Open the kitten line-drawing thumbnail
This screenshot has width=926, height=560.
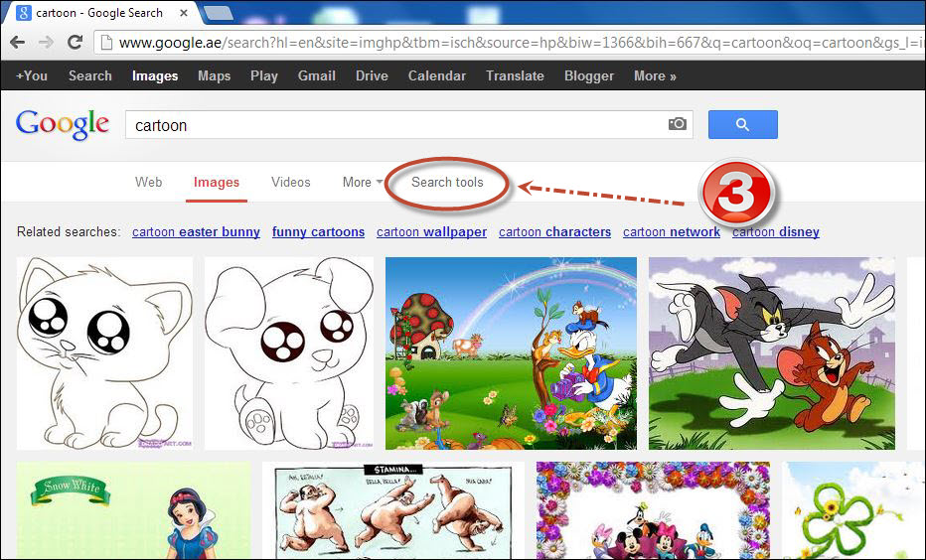[104, 352]
